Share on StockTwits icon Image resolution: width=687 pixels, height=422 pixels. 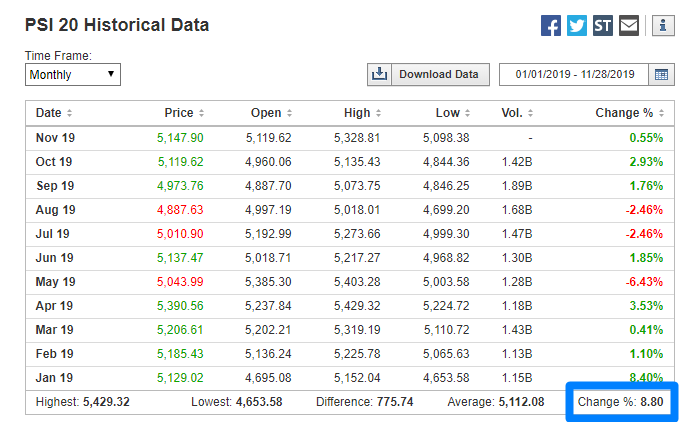[602, 25]
